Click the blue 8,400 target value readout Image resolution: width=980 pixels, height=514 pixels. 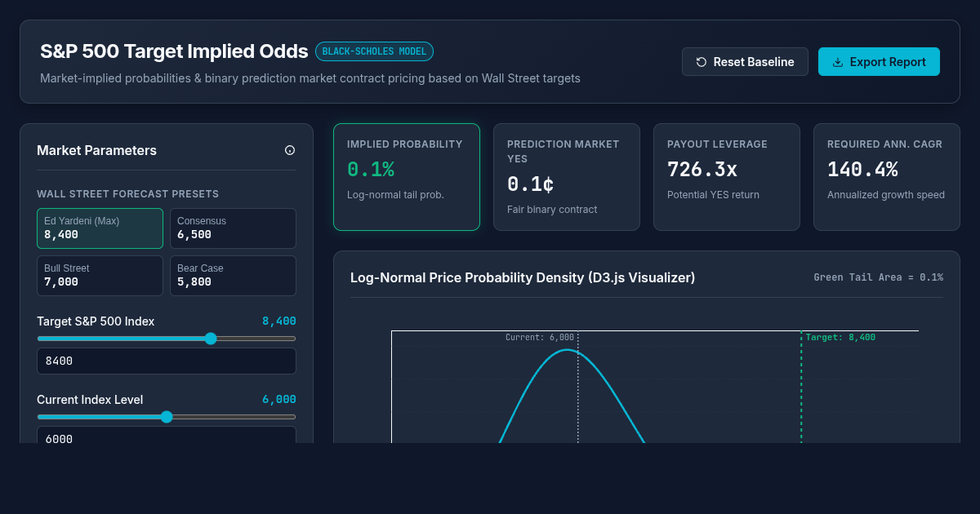279,321
